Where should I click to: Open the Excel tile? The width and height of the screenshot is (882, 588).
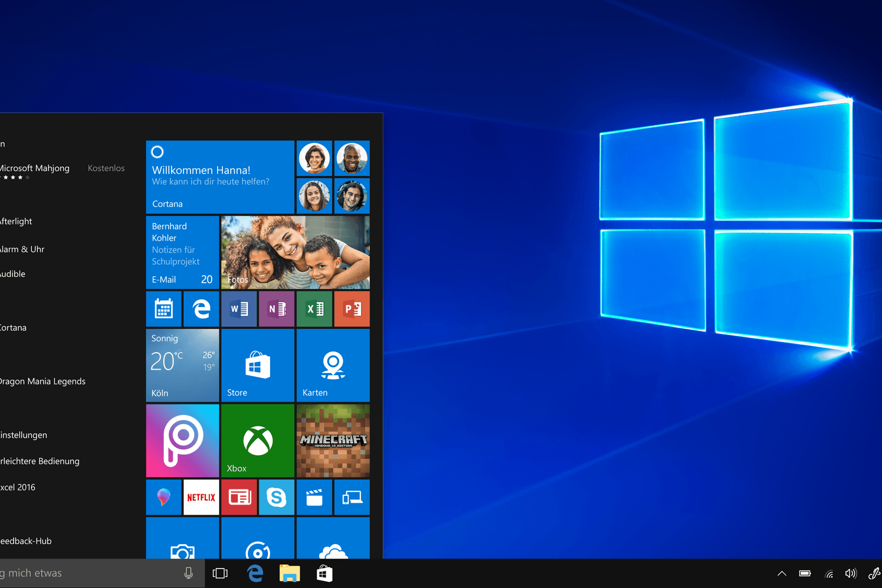pos(314,309)
